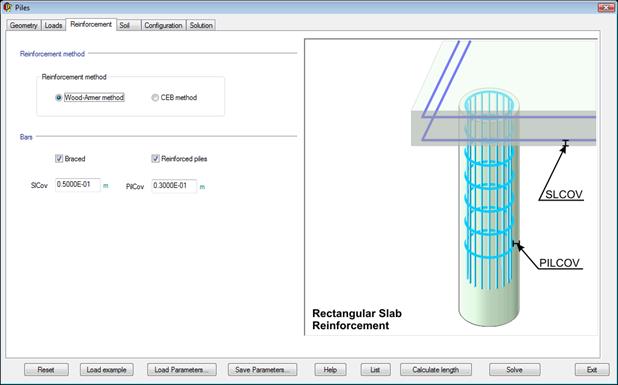The height and width of the screenshot is (385, 618).
Task: Click the Calculate length button
Action: pos(436,370)
